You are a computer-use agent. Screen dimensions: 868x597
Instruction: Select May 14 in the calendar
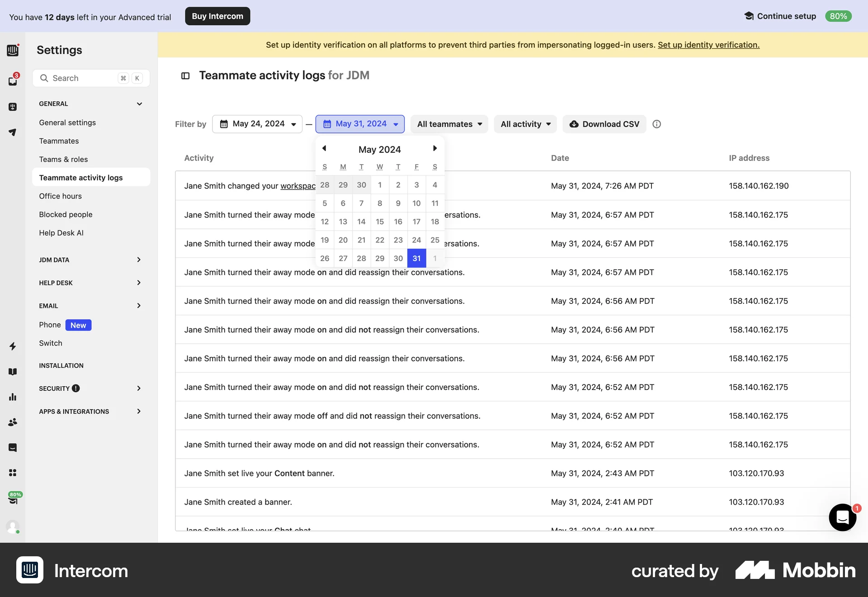click(361, 222)
